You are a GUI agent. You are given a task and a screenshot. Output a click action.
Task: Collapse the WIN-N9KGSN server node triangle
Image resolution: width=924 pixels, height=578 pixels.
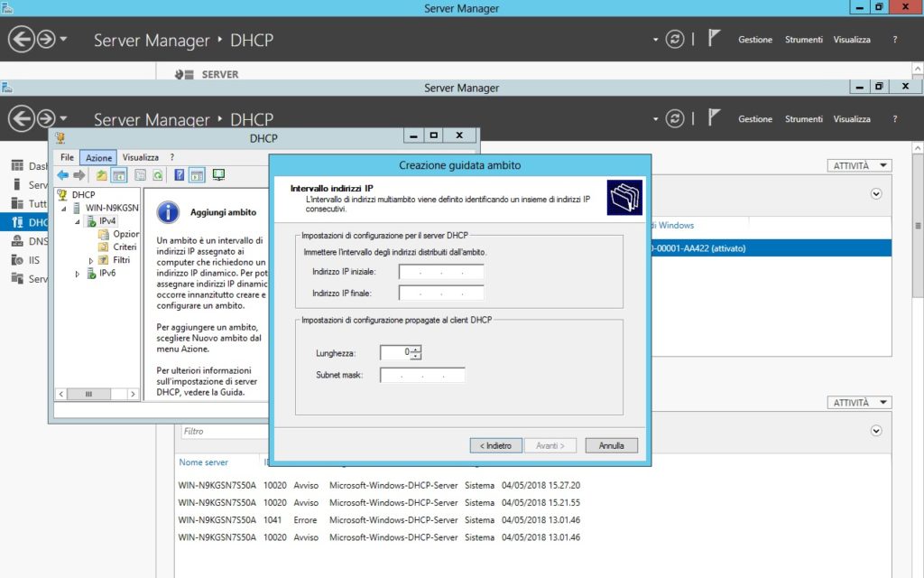pyautogui.click(x=64, y=209)
